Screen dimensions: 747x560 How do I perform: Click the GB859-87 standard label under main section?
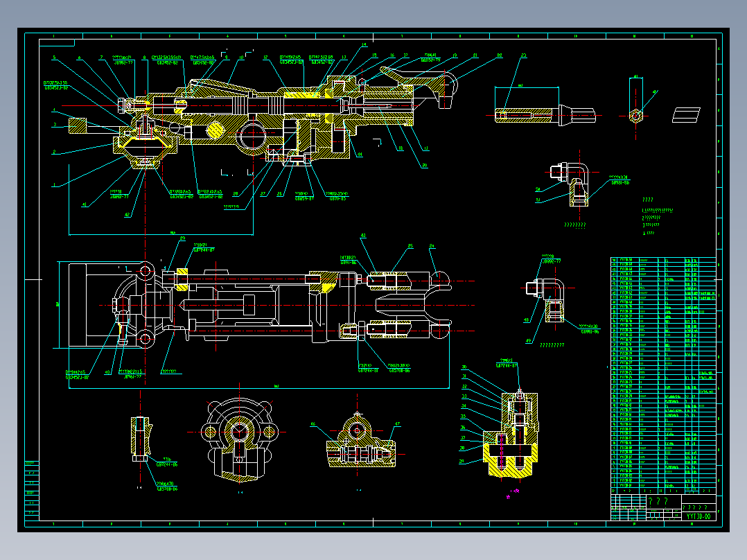click(304, 199)
